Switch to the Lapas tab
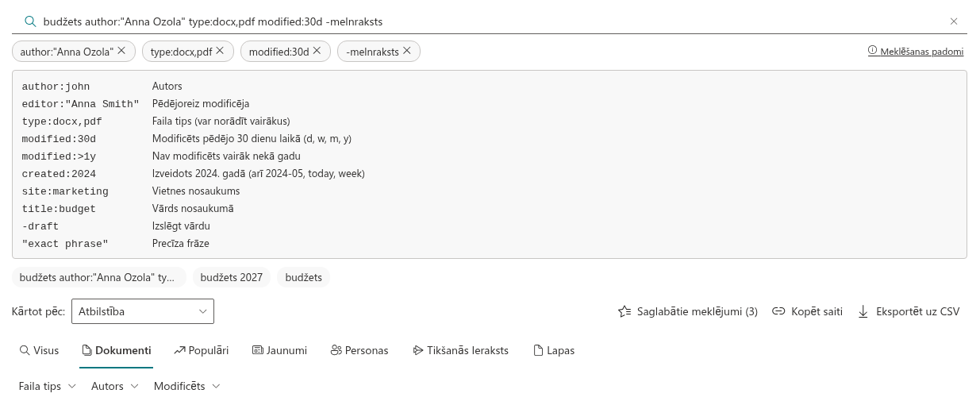Screen dimensions: 980x405 554,350
